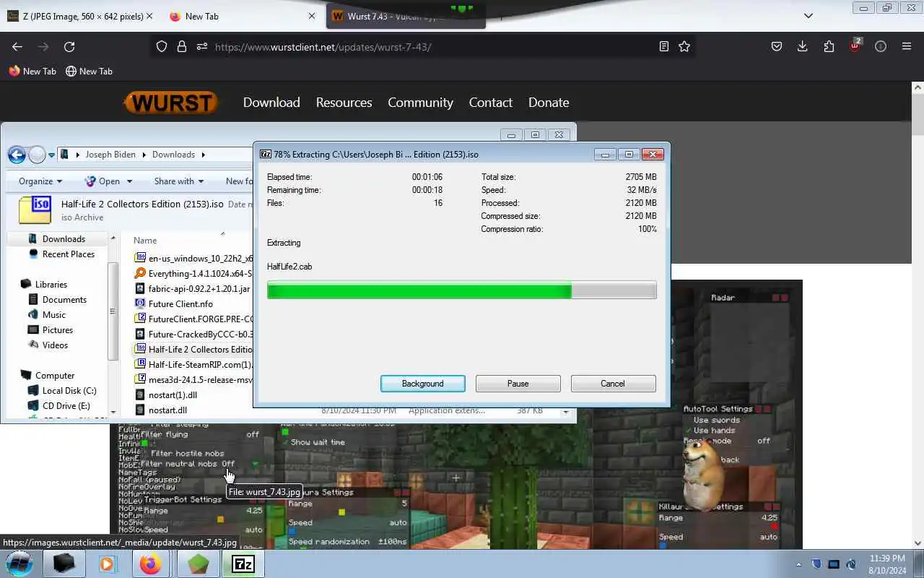Close the New Tab browser tab
The width and height of the screenshot is (924, 578).
pyautogui.click(x=312, y=16)
